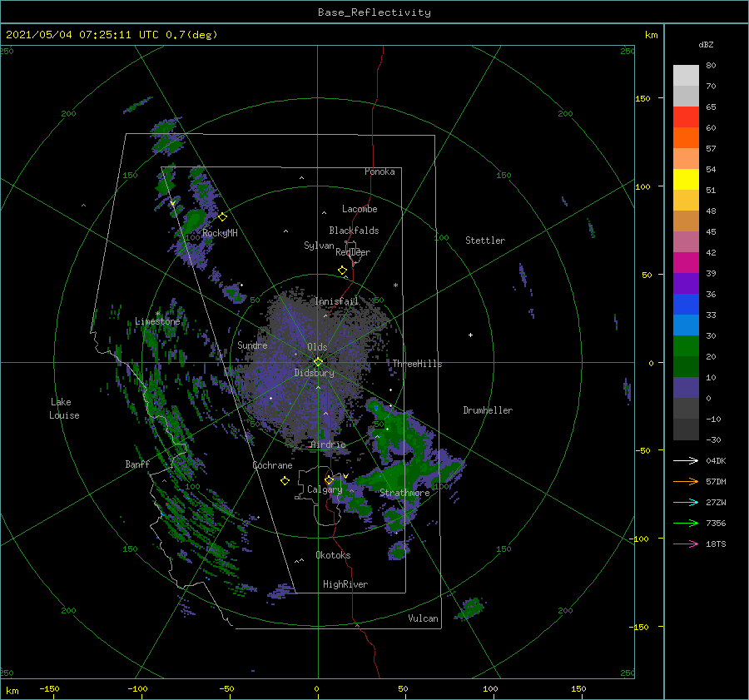Click the Vulcan town label

coord(423,618)
